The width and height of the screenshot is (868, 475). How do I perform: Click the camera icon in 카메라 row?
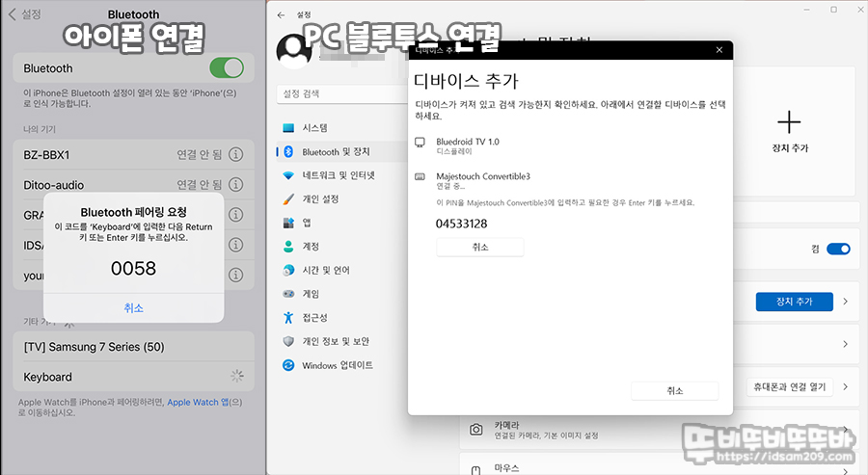pyautogui.click(x=476, y=430)
